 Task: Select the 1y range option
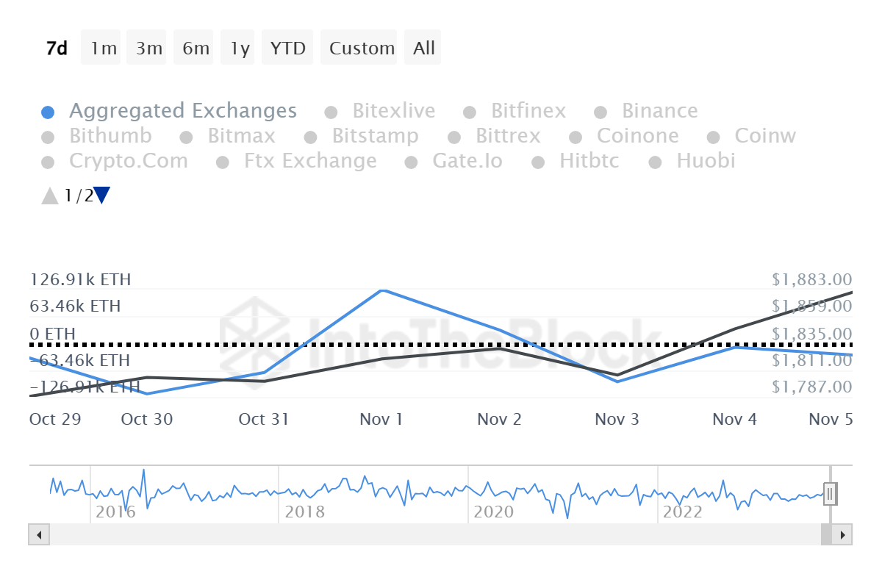(240, 49)
